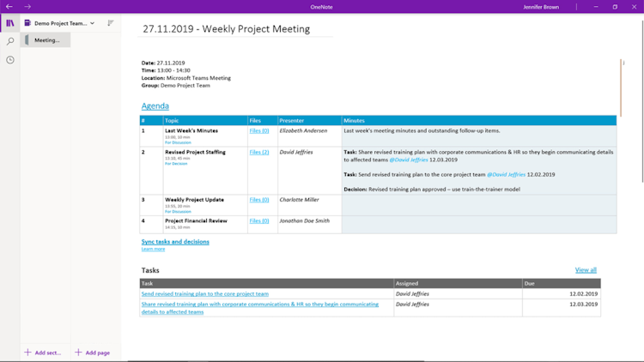Click presenter Elizabeth Andersen
644x362 pixels.
point(303,130)
